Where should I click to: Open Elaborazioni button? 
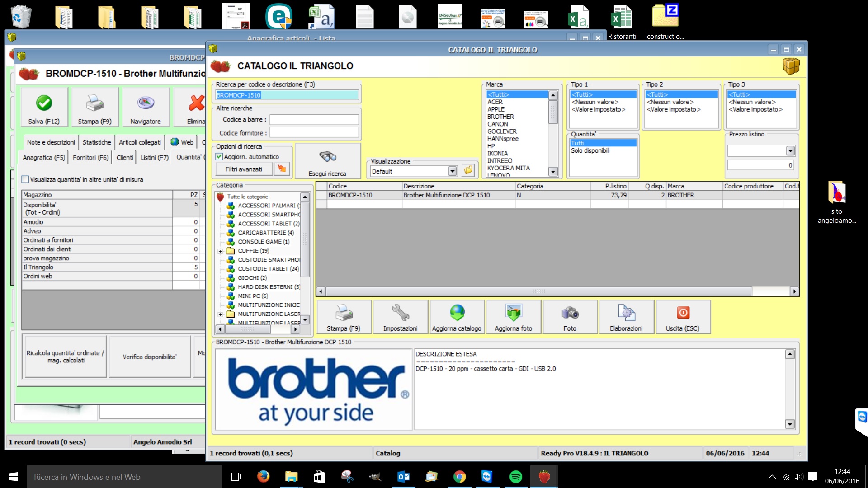[x=626, y=317]
